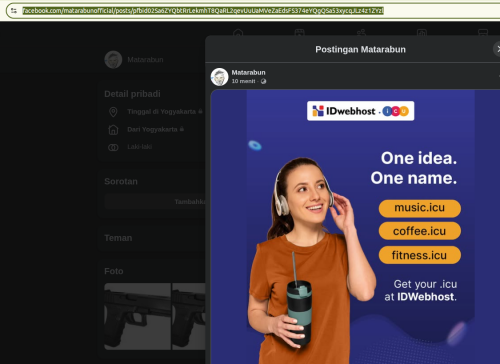Open the first gun photo thumbnail under Foto
Image resolution: width=500 pixels, height=364 pixels.
tap(138, 316)
